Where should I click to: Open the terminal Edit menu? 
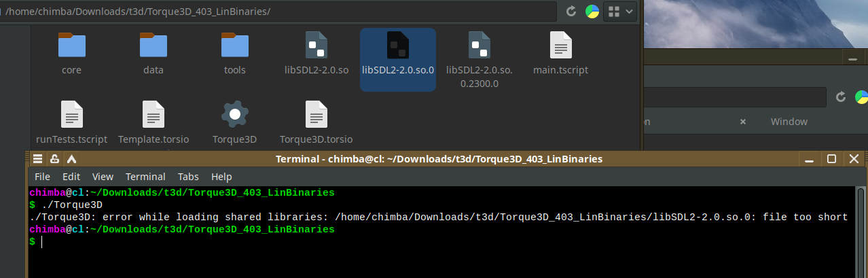pos(71,176)
